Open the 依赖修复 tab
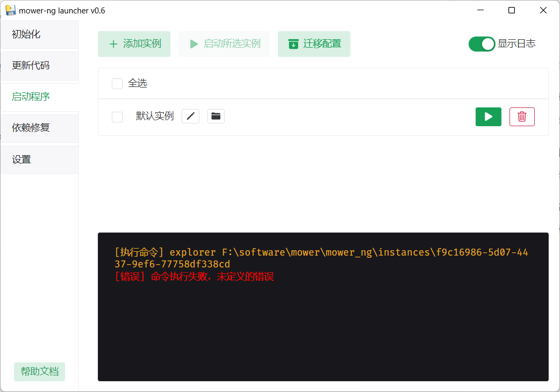Image resolution: width=560 pixels, height=392 pixels. (39, 128)
